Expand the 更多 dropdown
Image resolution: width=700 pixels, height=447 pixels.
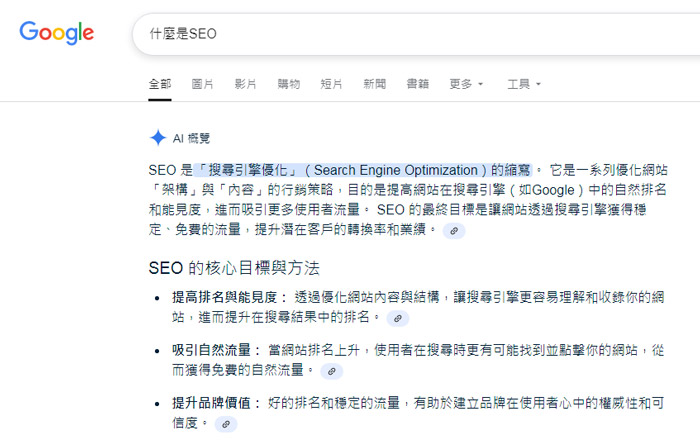466,84
